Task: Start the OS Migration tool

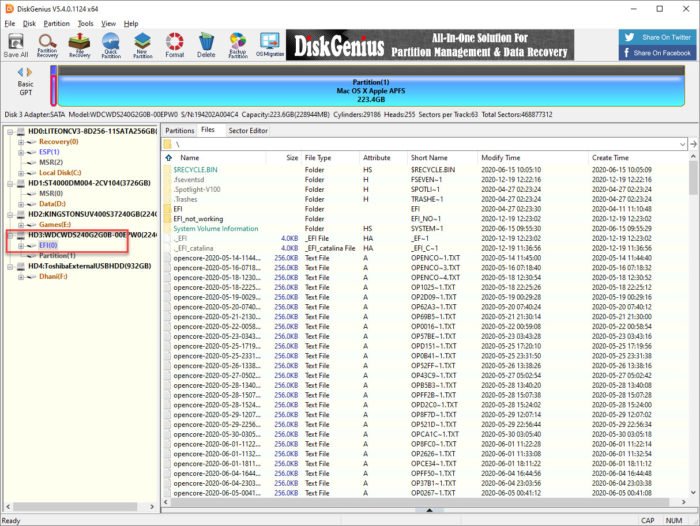Action: click(270, 45)
